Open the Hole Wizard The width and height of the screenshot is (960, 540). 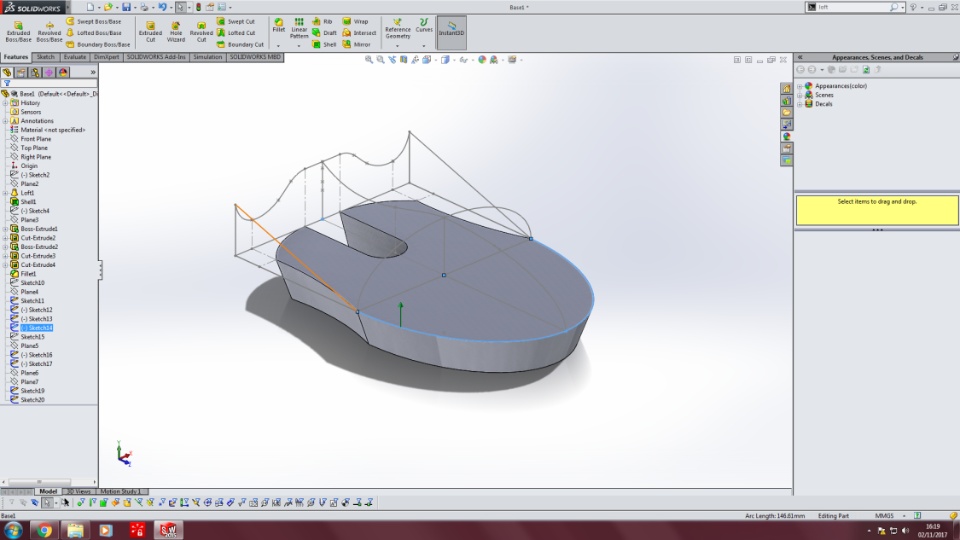click(176, 32)
